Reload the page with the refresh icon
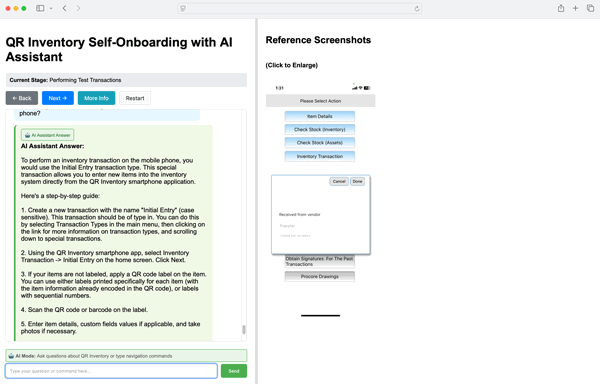The image size is (600, 384). pyautogui.click(x=417, y=8)
